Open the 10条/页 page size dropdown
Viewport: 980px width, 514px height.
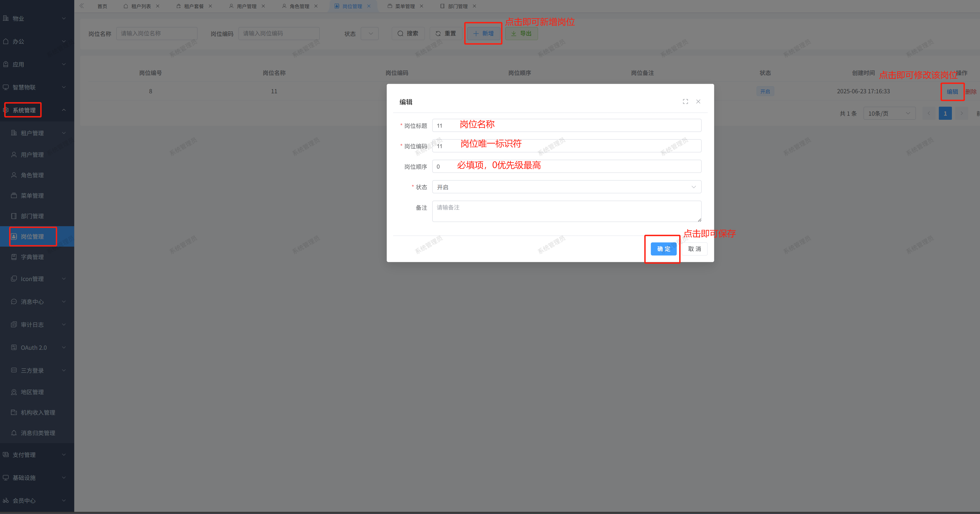[x=889, y=113]
